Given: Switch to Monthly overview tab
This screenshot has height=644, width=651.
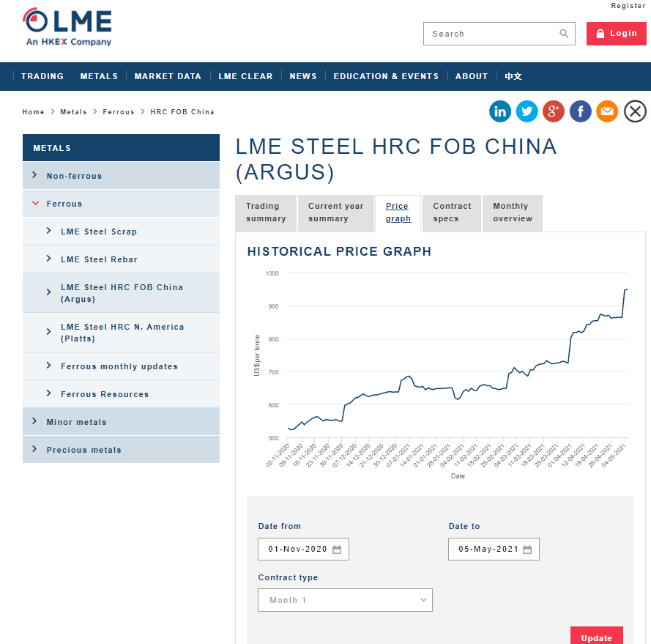Looking at the screenshot, I should (x=513, y=213).
